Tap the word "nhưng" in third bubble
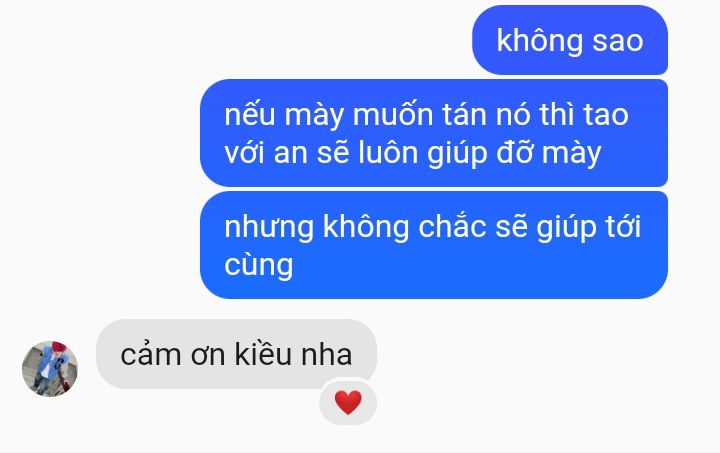The height and width of the screenshot is (453, 720). (269, 227)
